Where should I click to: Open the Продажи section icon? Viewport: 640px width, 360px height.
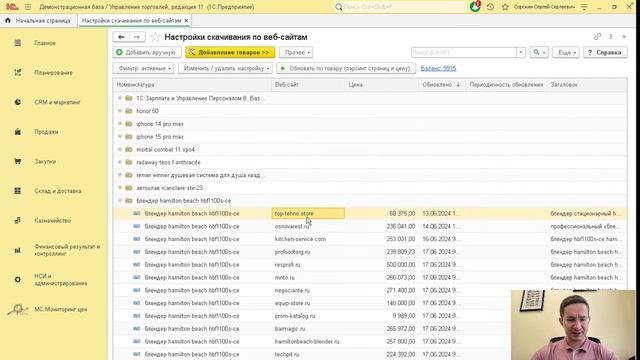pyautogui.click(x=18, y=131)
